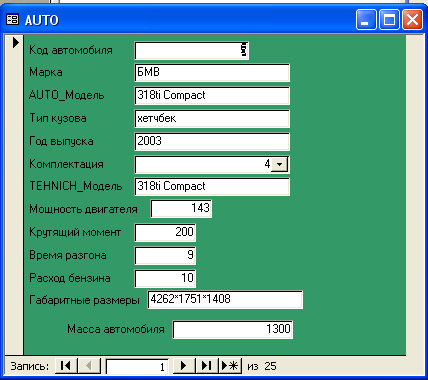Click the Запись: label in navigation bar
428x380 pixels.
(30, 366)
